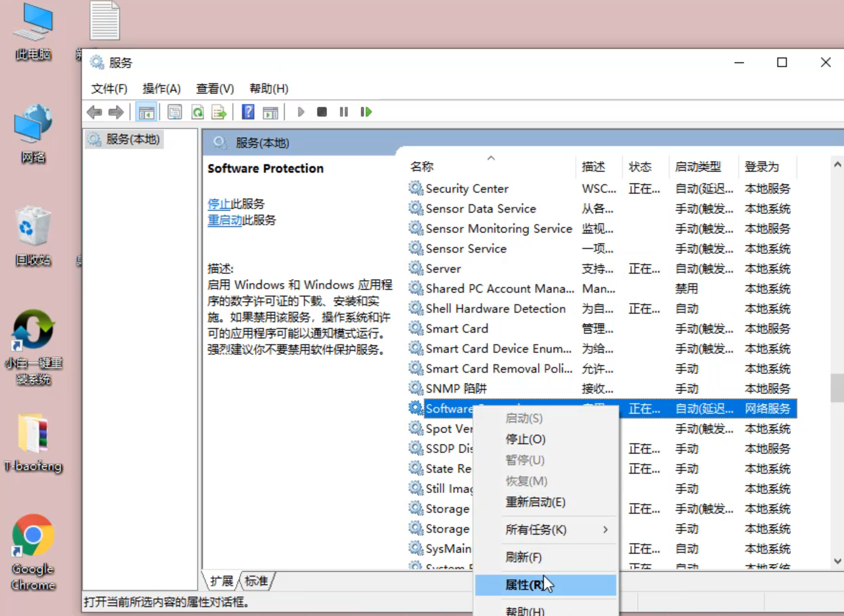Select 重新启动(E) from the context menu
This screenshot has height=616, width=844.
click(535, 502)
